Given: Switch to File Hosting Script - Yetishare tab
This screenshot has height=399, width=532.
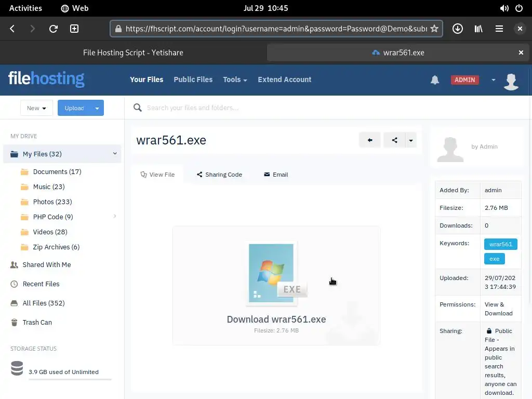Looking at the screenshot, I should click(x=133, y=52).
